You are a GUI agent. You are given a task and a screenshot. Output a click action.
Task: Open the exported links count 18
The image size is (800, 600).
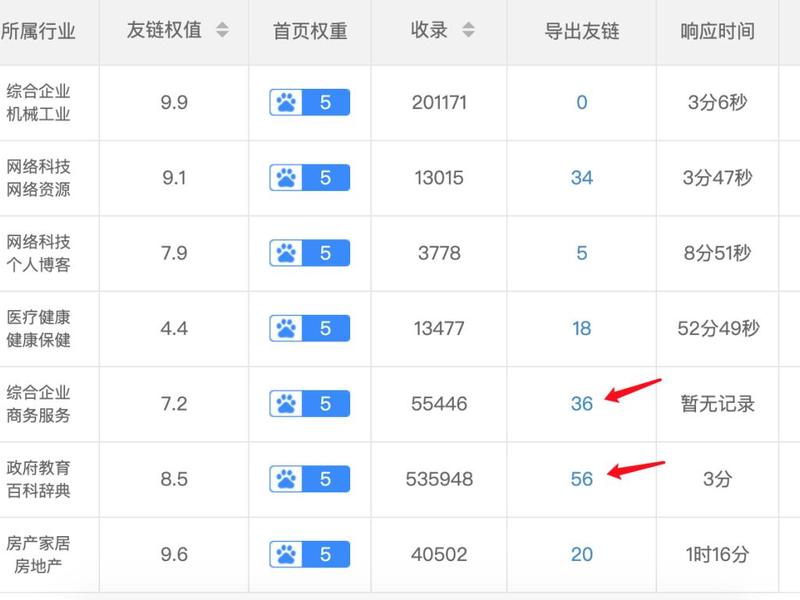(x=582, y=328)
